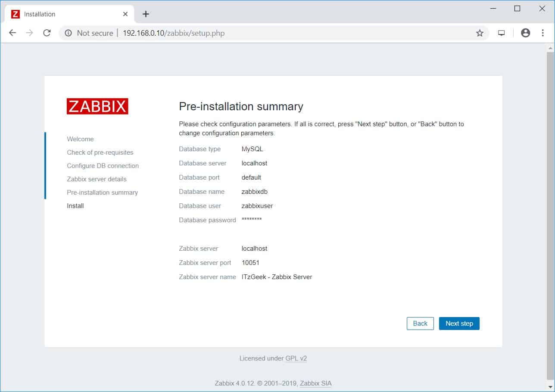This screenshot has height=392, width=555.
Task: Click the Back button
Action: point(420,324)
